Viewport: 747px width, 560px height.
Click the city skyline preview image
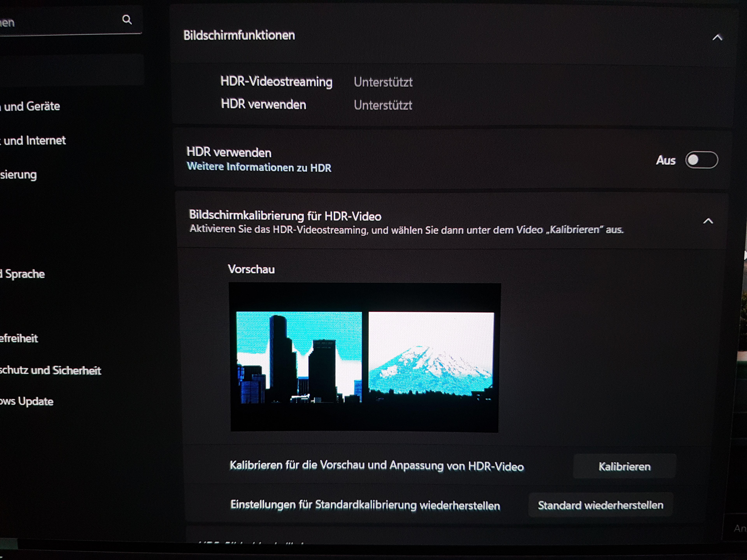[299, 357]
